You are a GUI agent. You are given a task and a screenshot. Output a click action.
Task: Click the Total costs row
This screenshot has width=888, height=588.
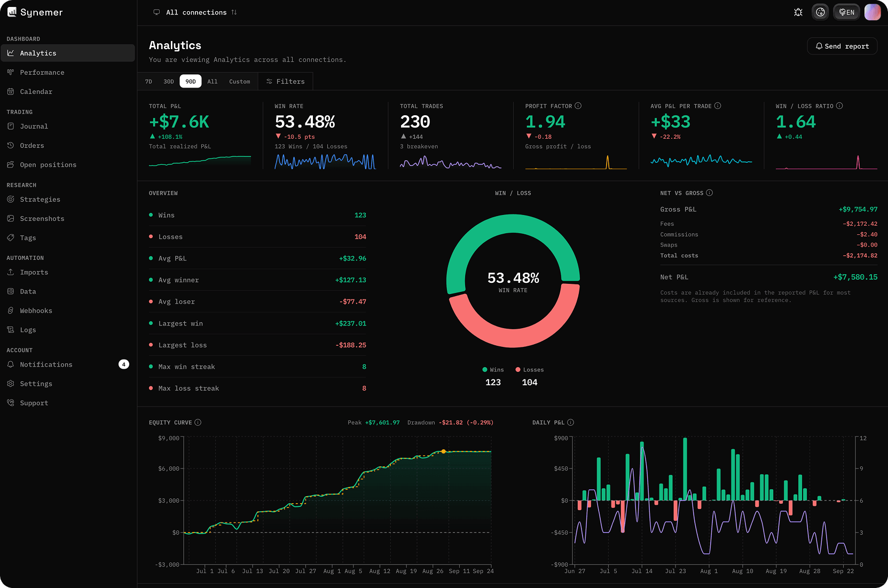769,256
